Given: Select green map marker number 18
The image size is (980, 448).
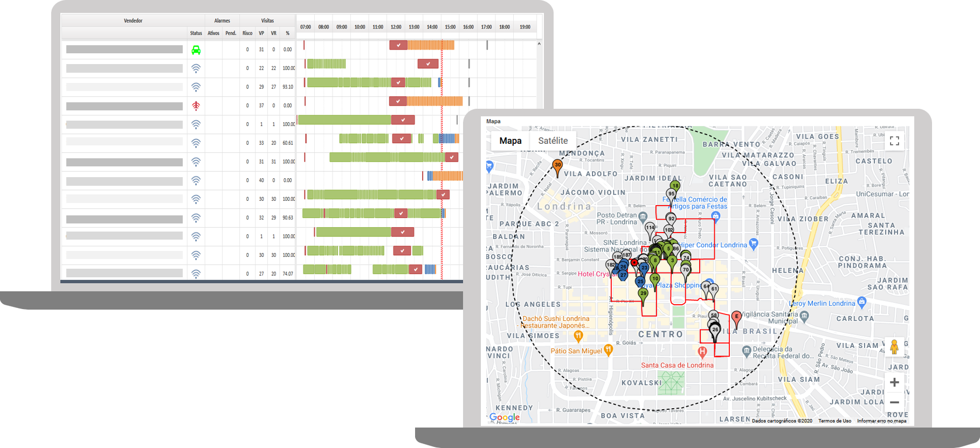Looking at the screenshot, I should (675, 187).
